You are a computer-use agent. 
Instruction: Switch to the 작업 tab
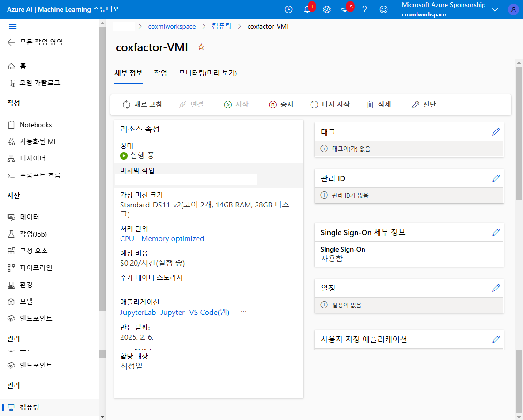point(160,73)
